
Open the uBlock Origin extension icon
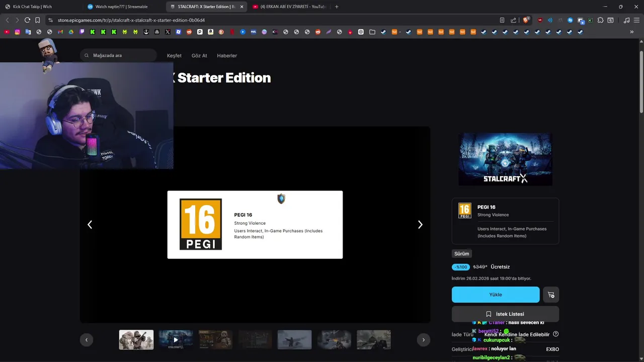[540, 20]
